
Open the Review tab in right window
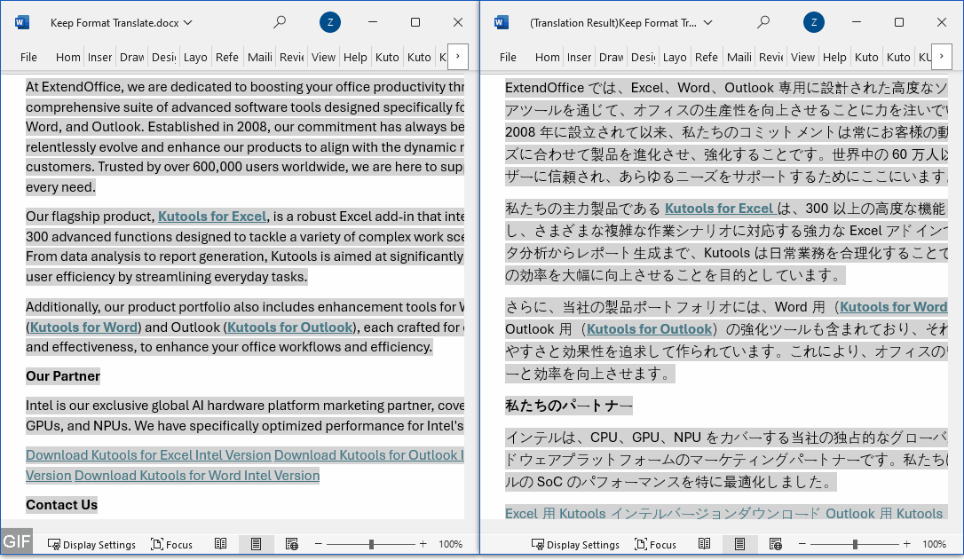771,57
